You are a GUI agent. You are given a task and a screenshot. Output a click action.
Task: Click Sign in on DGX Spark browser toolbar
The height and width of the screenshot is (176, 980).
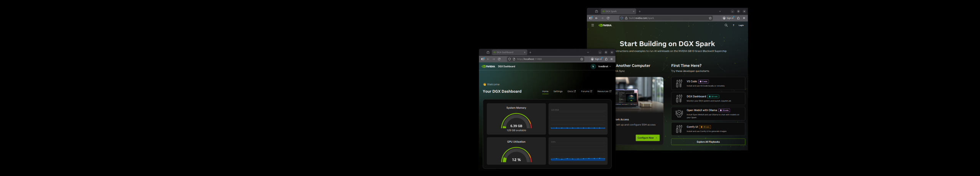(728, 18)
